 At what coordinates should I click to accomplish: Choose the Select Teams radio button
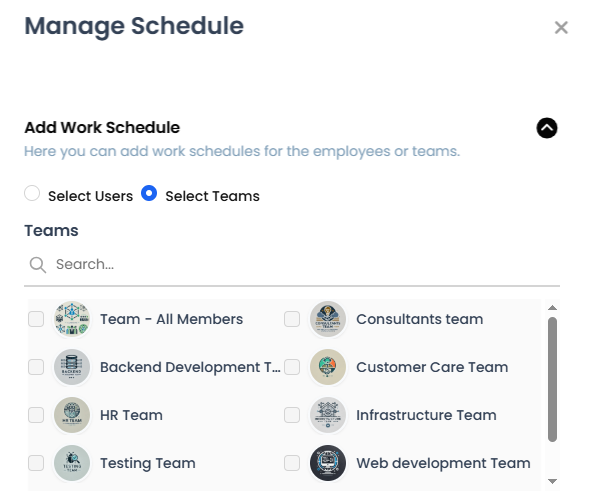149,193
